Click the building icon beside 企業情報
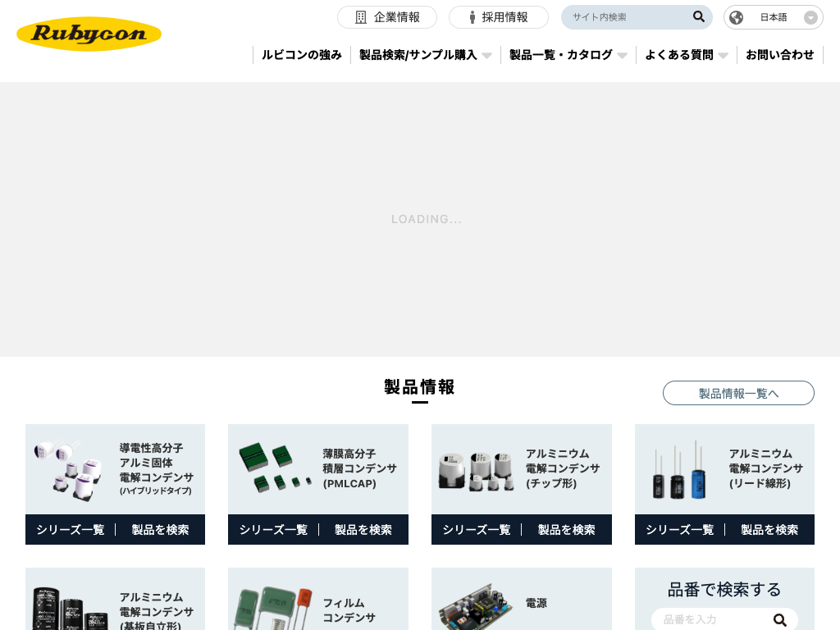 point(361,17)
